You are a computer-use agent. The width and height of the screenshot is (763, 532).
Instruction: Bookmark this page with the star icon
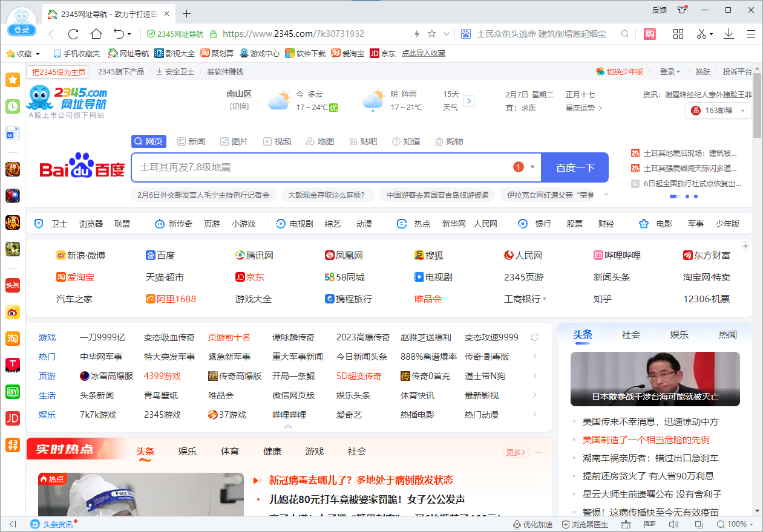coord(431,34)
